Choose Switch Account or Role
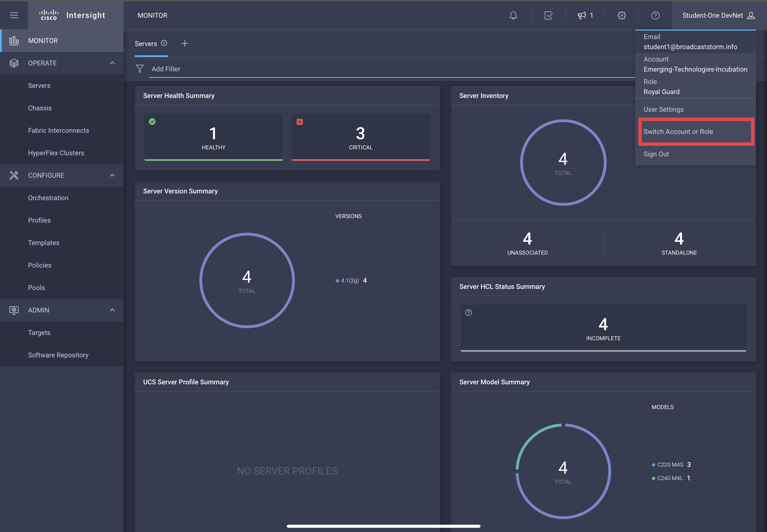 (x=695, y=132)
